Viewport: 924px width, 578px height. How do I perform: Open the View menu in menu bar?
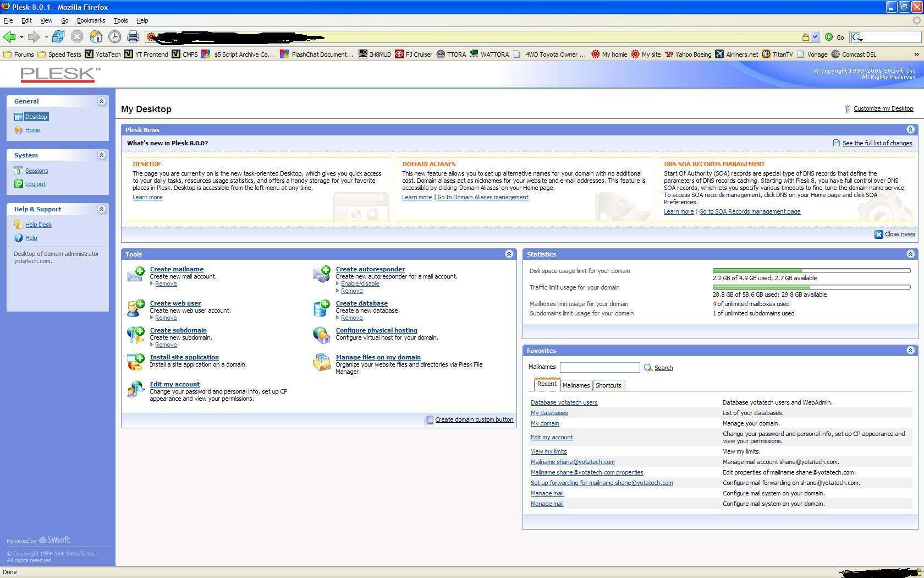[x=46, y=20]
